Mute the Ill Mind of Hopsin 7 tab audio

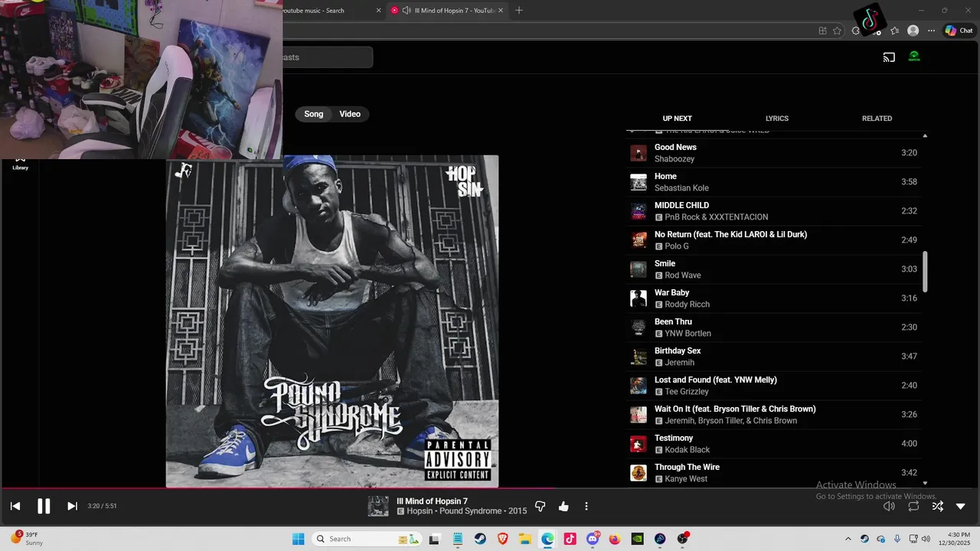tap(407, 11)
